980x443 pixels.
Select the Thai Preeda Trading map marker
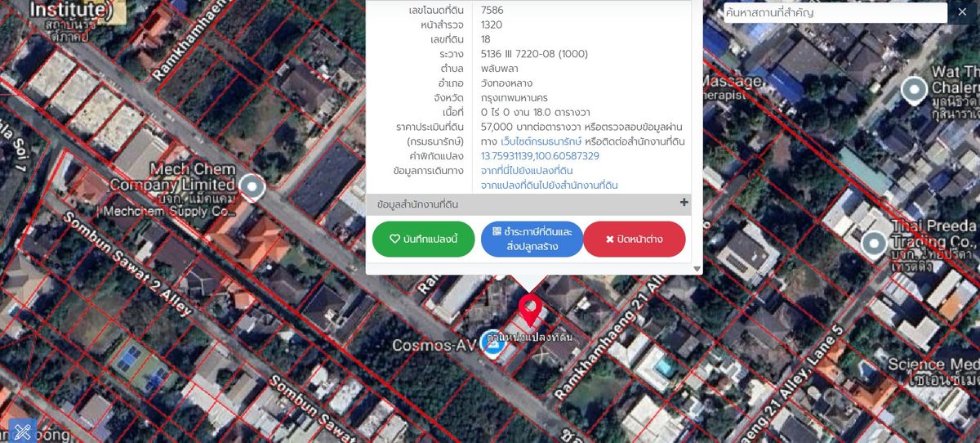(x=874, y=242)
